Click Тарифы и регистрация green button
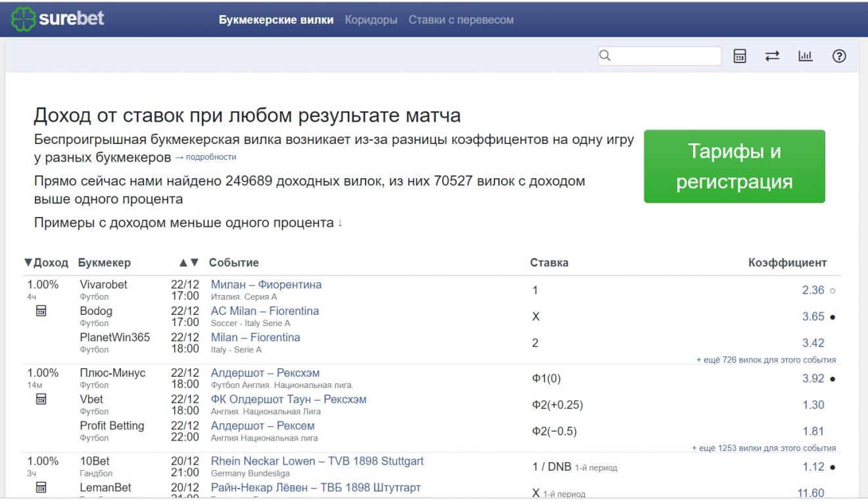Image resolution: width=868 pixels, height=501 pixels. click(x=735, y=166)
